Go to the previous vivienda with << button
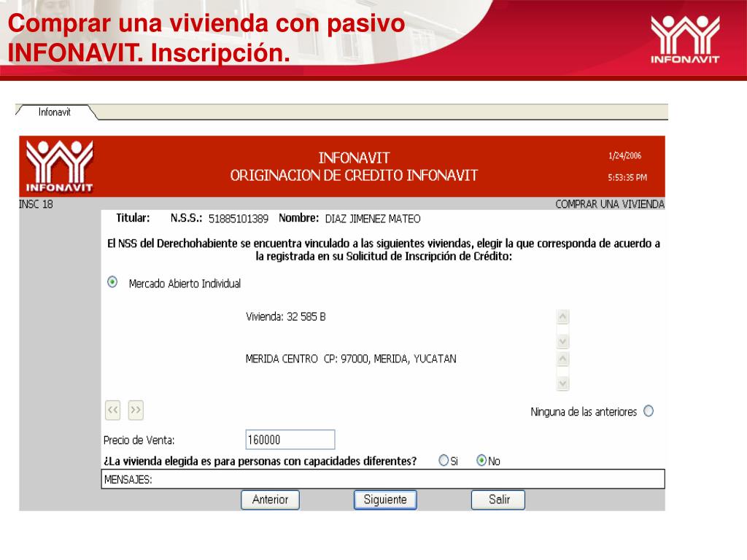 click(112, 410)
